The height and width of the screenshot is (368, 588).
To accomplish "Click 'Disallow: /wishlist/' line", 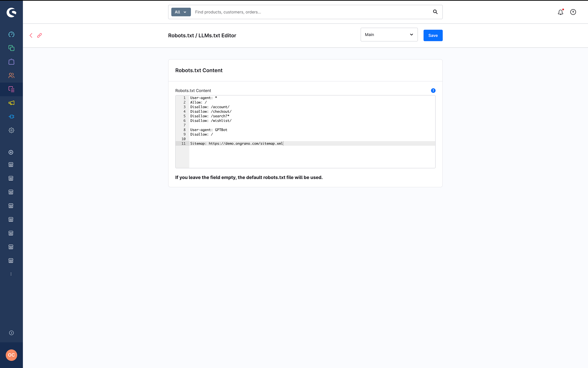I will pos(211,121).
